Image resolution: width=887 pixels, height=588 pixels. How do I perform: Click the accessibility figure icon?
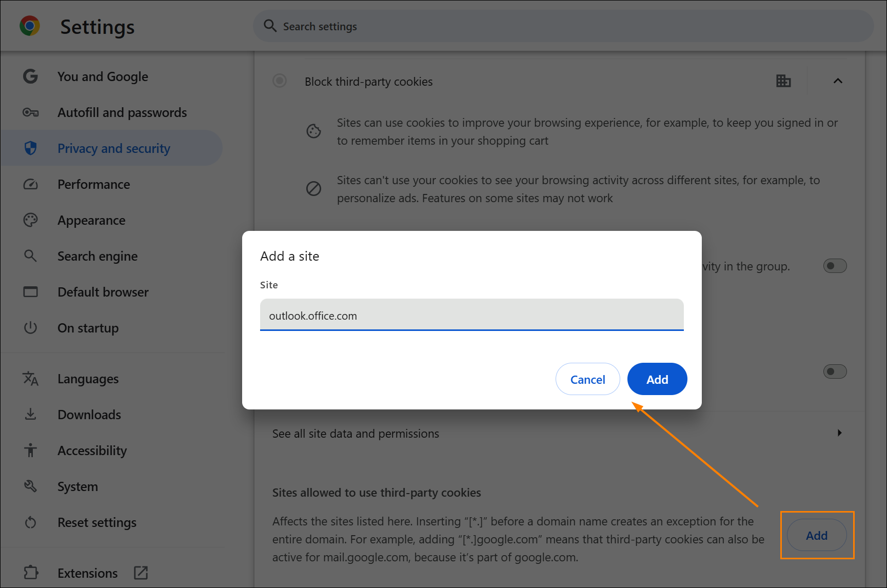coord(30,450)
